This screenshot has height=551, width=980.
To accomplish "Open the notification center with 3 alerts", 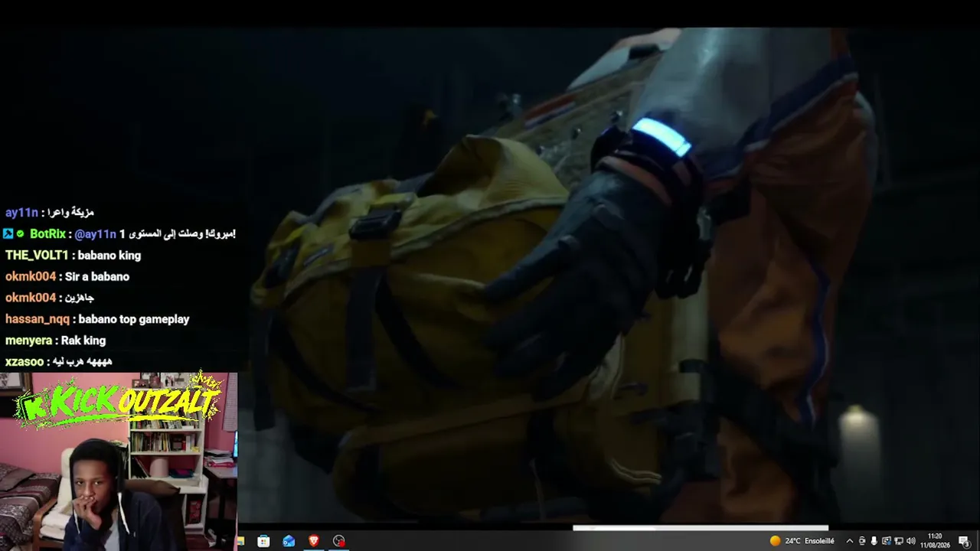I will 964,541.
